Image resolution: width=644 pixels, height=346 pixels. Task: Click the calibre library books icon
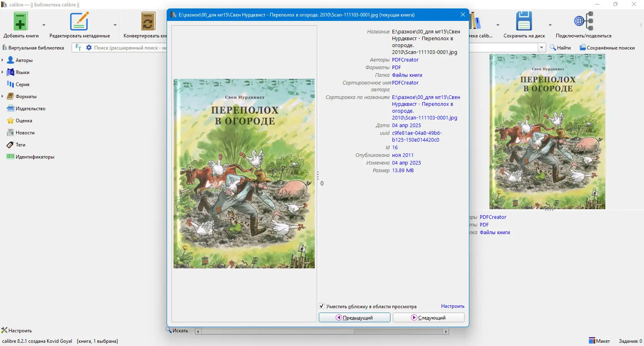[475, 21]
